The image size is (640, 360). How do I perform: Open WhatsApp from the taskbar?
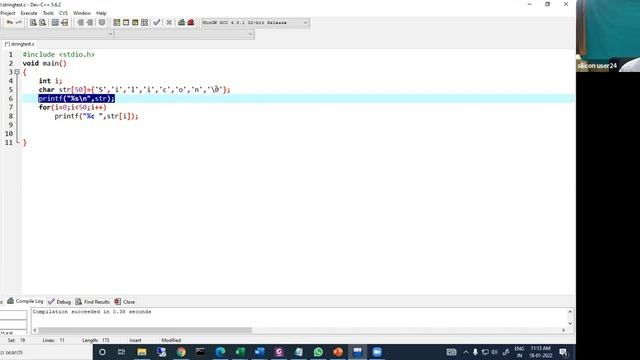318,352
